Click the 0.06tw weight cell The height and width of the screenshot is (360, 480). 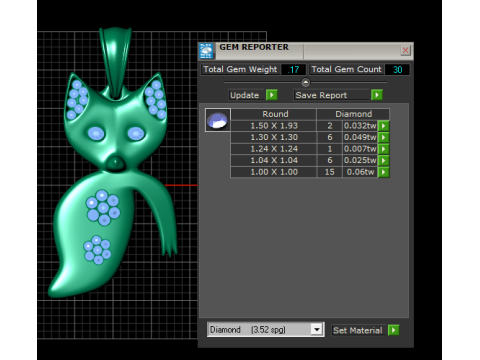(360, 172)
